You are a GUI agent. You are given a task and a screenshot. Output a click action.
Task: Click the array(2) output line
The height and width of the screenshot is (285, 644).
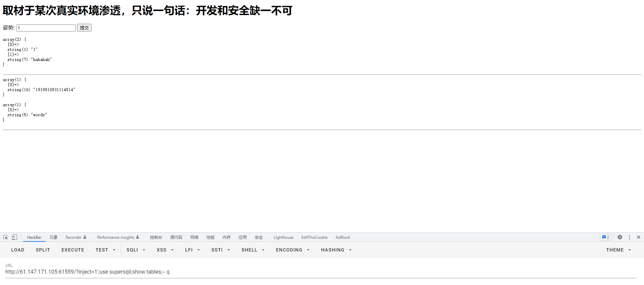(14, 40)
